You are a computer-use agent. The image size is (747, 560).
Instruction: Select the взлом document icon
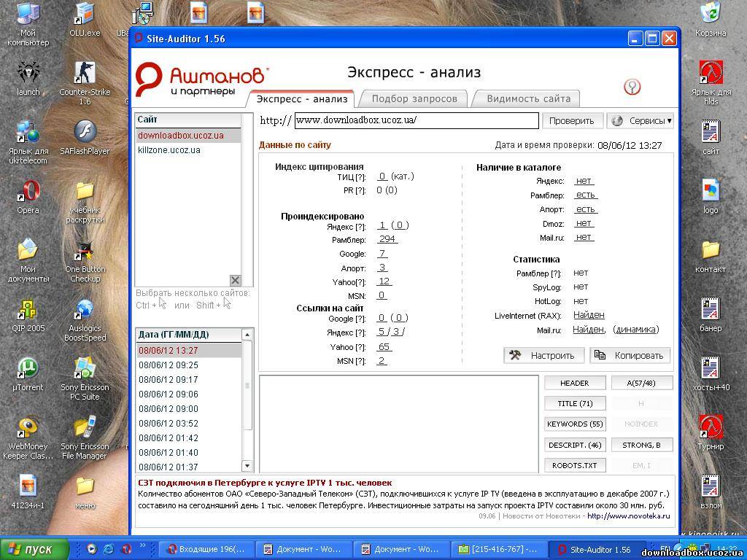(x=711, y=492)
